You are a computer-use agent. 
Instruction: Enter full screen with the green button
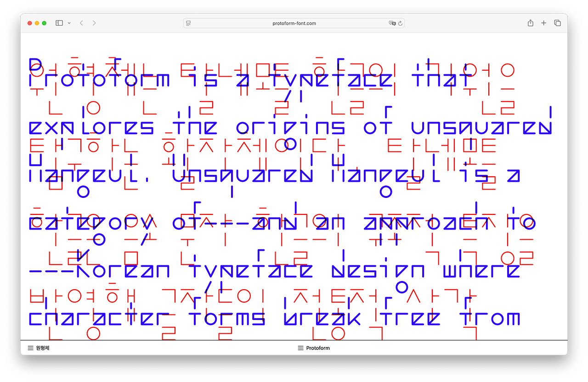tap(44, 23)
